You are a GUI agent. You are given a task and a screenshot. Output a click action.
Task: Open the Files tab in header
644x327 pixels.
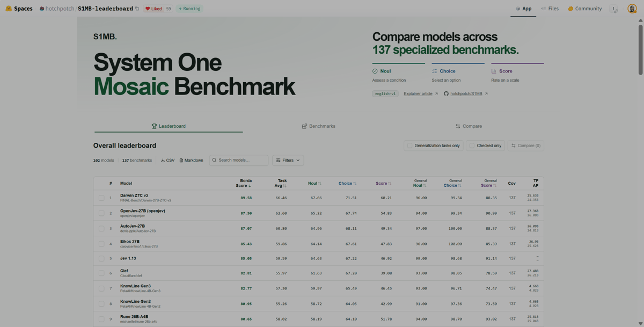coord(550,9)
